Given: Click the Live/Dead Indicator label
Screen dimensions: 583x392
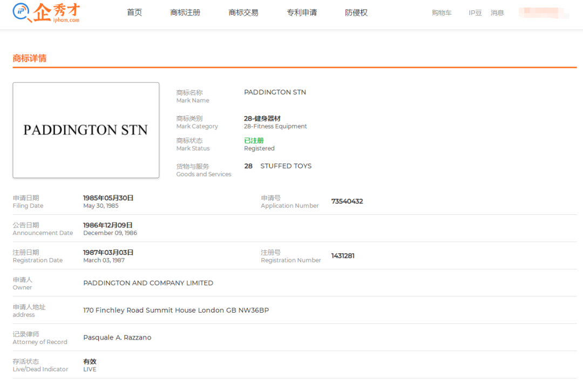Looking at the screenshot, I should 40,369.
